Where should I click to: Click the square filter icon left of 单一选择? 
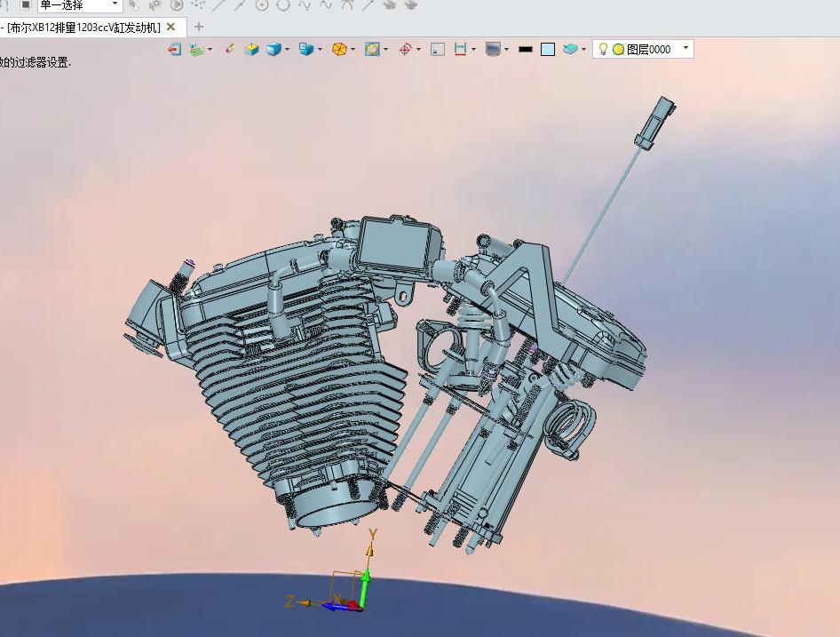(25, 4)
